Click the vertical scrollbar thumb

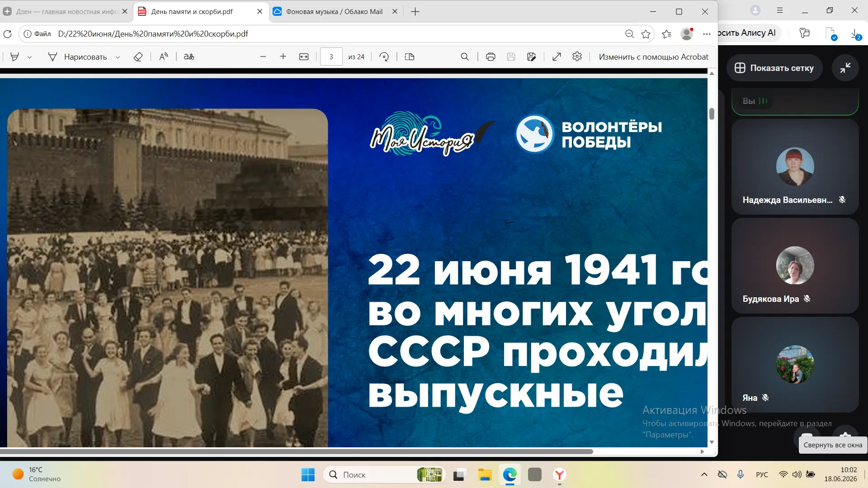pyautogui.click(x=712, y=114)
